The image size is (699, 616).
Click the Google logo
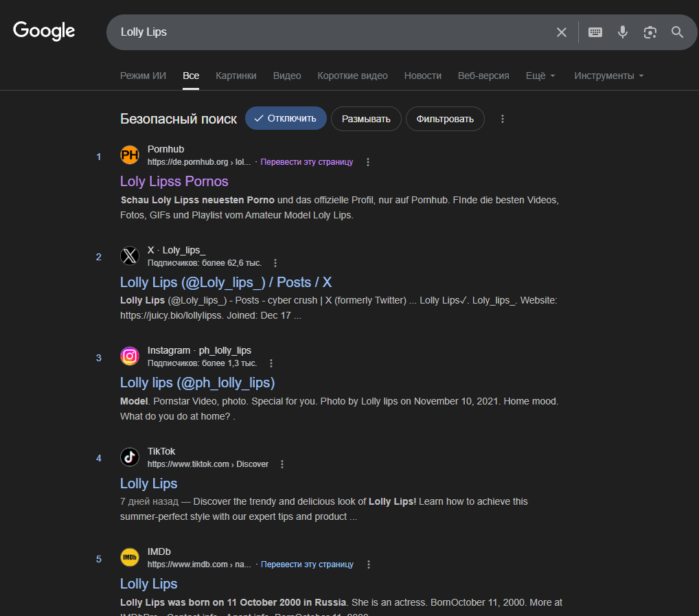coord(44,31)
